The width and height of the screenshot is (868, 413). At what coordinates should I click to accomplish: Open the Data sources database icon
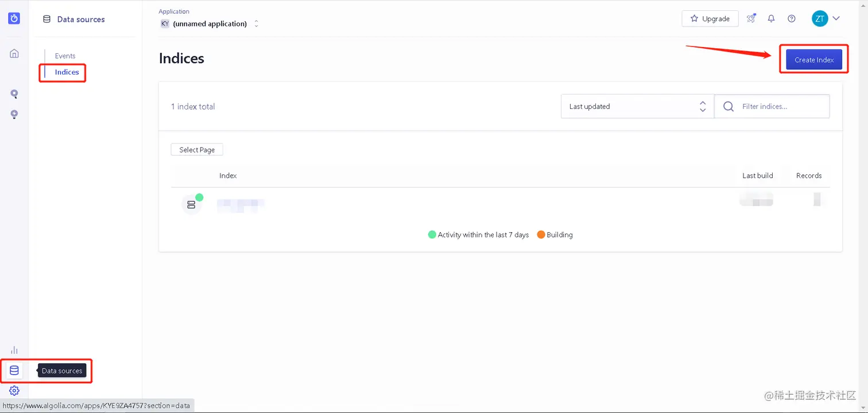pos(14,371)
